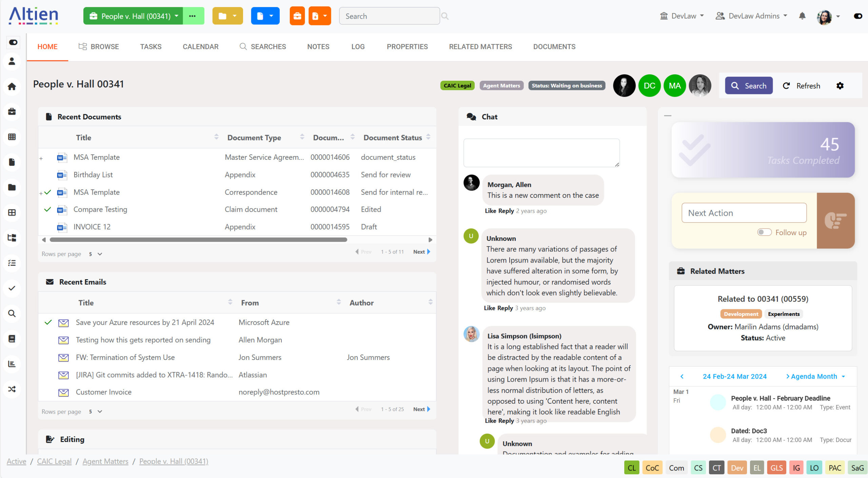
Task: Toggle the Follow up switch
Action: (764, 232)
